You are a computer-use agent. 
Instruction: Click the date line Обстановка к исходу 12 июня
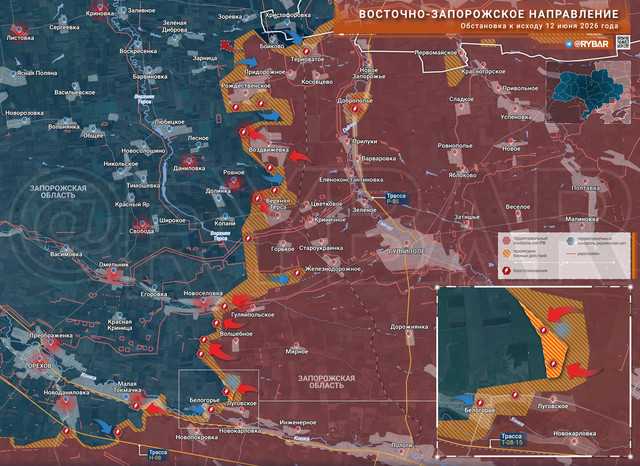(539, 26)
